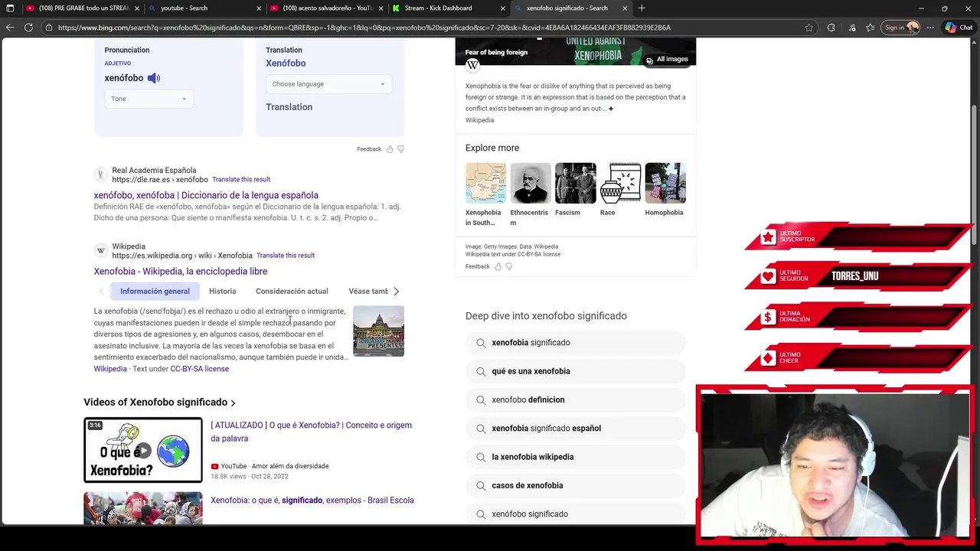Open Ethnocentrism explore card
This screenshot has height=551, width=980.
[530, 195]
